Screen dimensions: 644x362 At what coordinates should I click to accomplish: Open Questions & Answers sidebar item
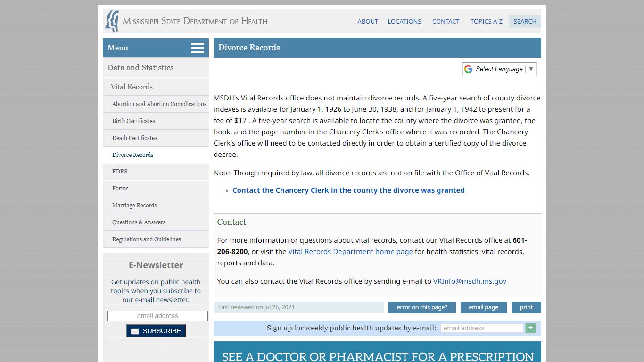(156, 222)
